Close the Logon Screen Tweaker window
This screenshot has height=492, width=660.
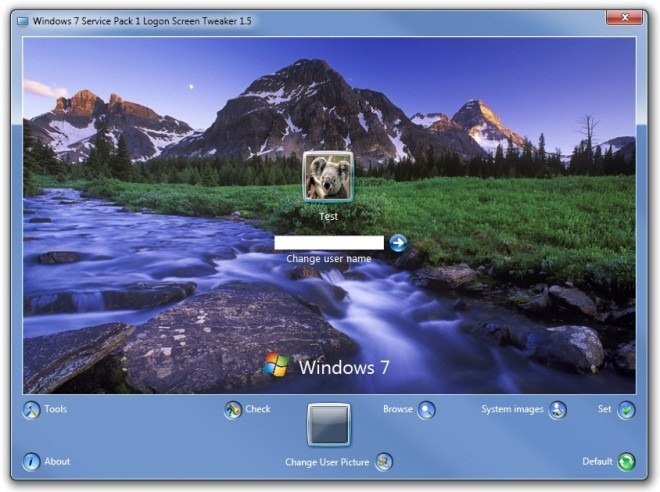tap(625, 17)
